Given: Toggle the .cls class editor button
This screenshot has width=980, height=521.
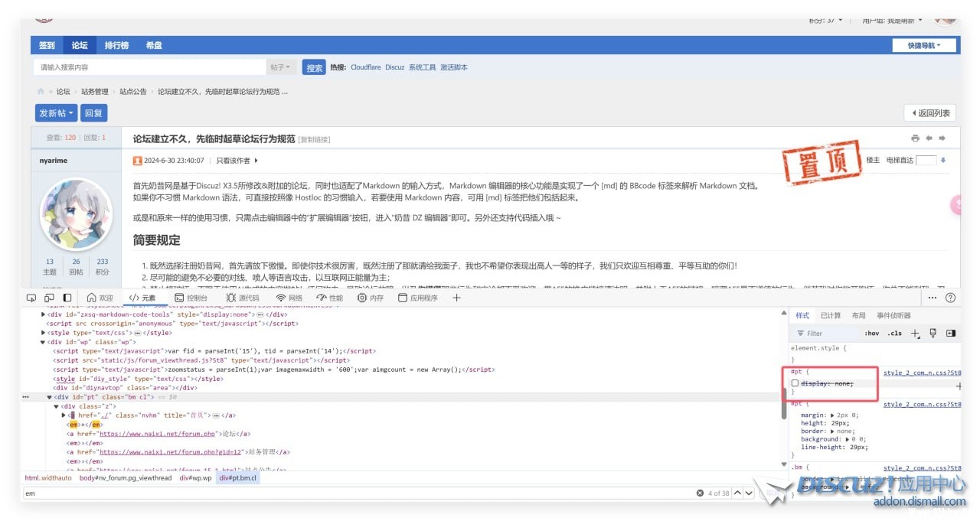Looking at the screenshot, I should (893, 334).
